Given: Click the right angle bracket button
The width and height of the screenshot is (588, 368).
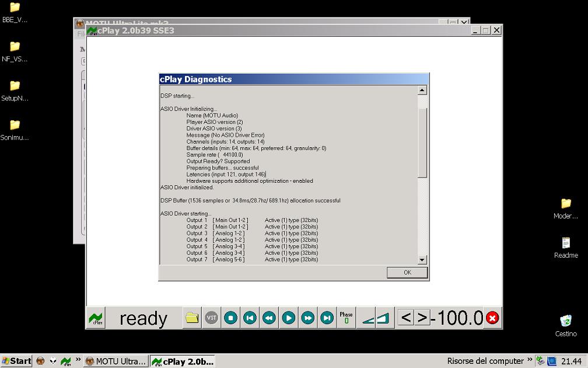Looking at the screenshot, I should (x=422, y=318).
